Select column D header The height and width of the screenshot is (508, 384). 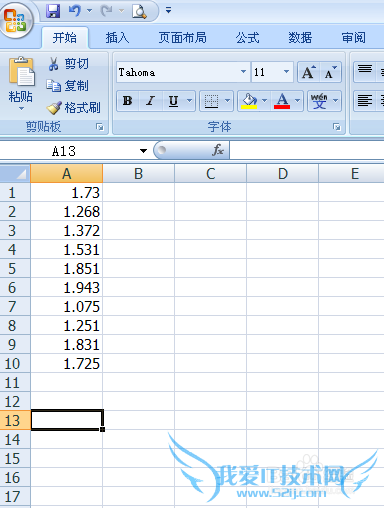[283, 173]
